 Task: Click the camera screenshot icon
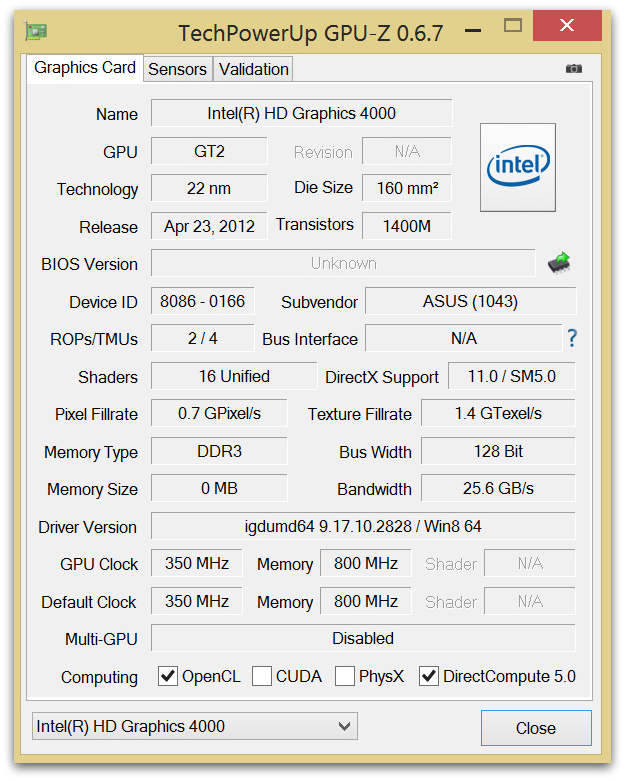(x=573, y=68)
